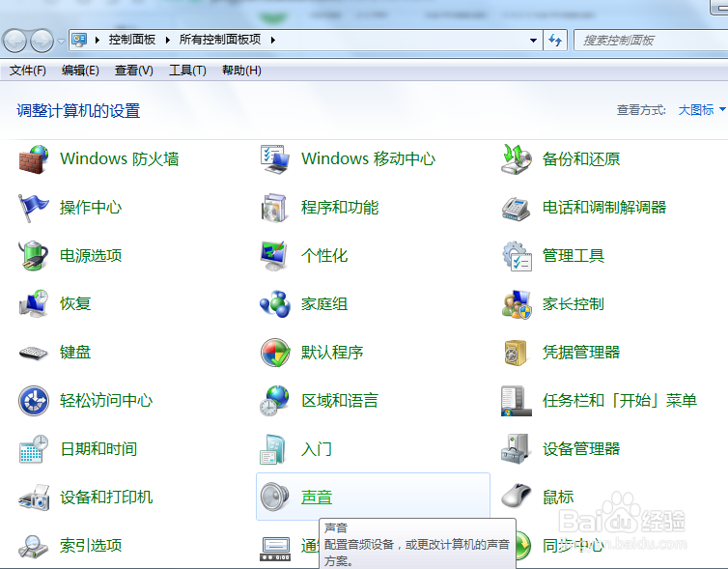Open the 轻松访问中心 accessibility icon
728x569 pixels.
34,400
